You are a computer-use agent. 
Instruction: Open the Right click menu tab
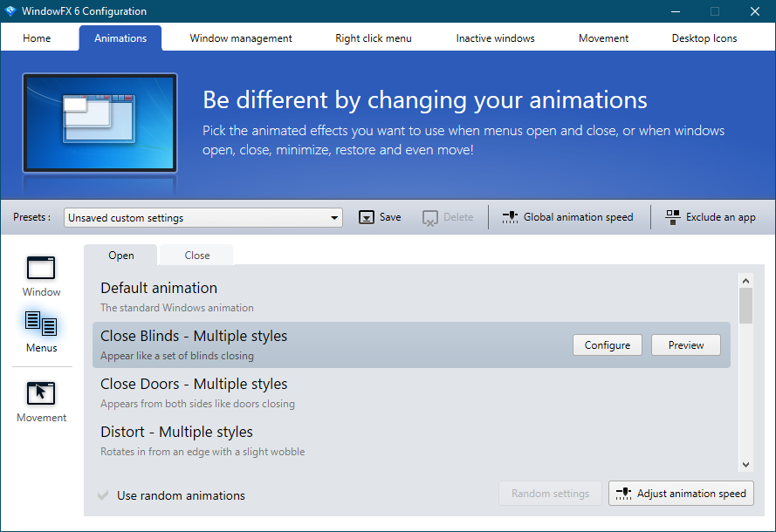(373, 38)
